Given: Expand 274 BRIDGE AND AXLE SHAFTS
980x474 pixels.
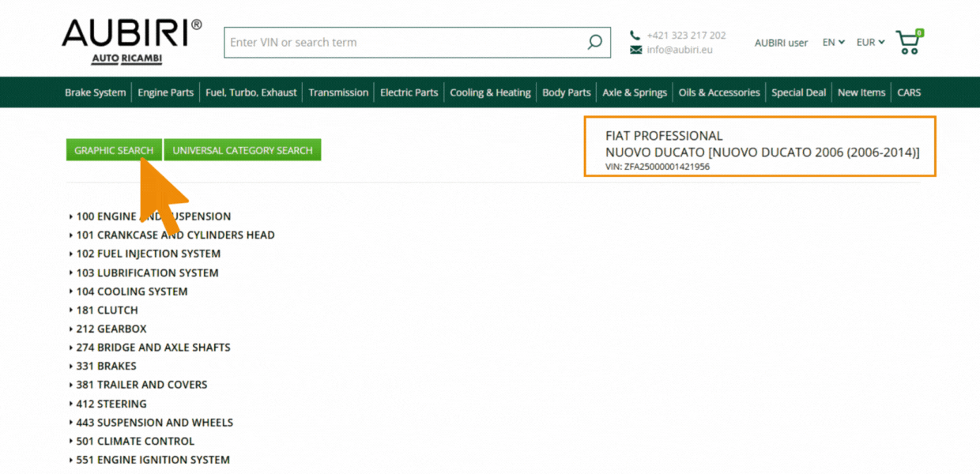Looking at the screenshot, I should [149, 348].
